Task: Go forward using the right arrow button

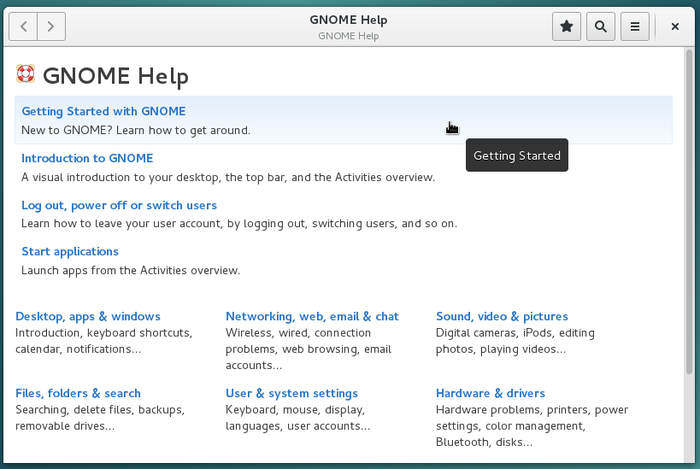Action: coord(51,27)
